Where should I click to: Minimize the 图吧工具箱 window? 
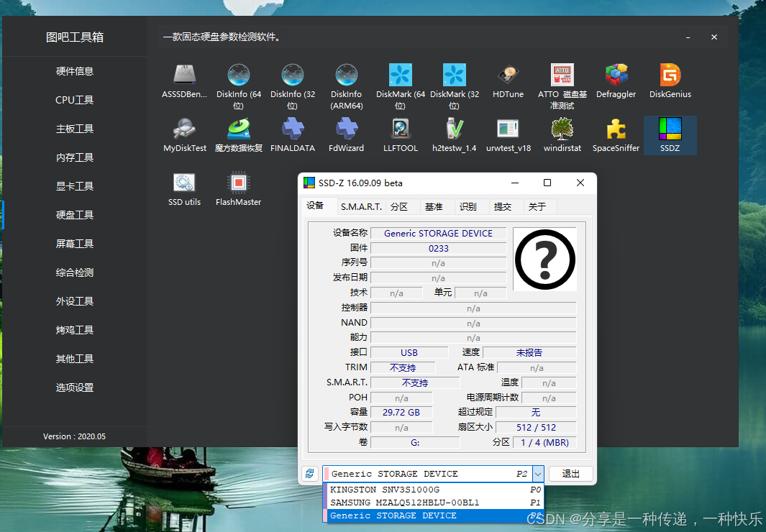(x=688, y=37)
